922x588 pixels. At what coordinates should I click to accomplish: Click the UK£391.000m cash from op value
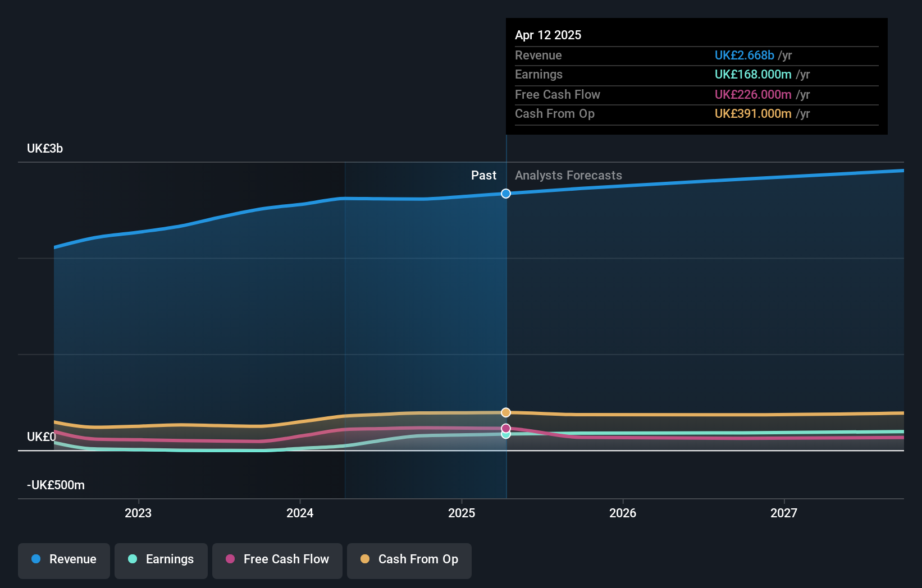tap(753, 114)
